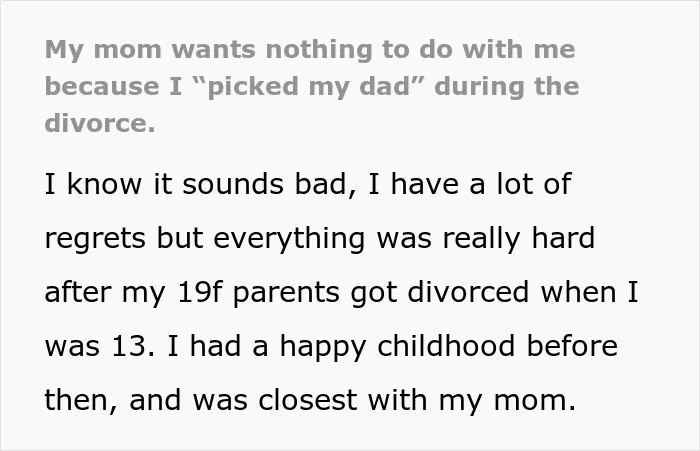Click the word "regrets" in the body text

click(95, 239)
